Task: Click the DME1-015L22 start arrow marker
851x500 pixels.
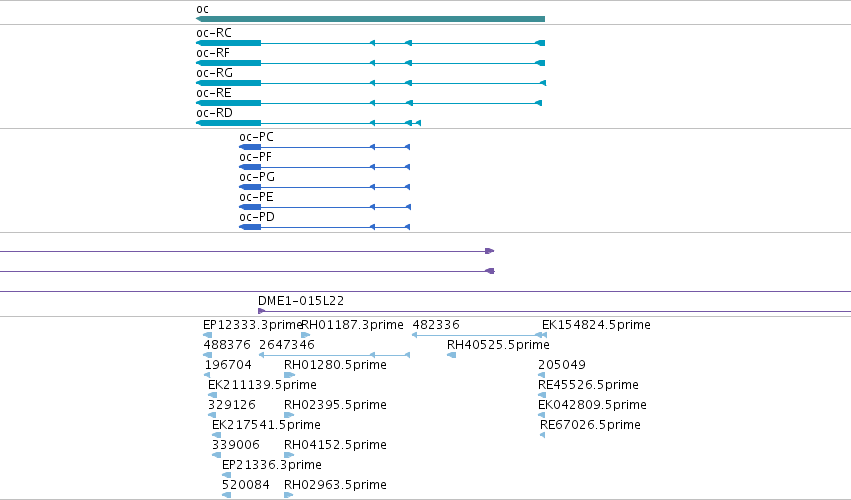Action: pyautogui.click(x=262, y=311)
